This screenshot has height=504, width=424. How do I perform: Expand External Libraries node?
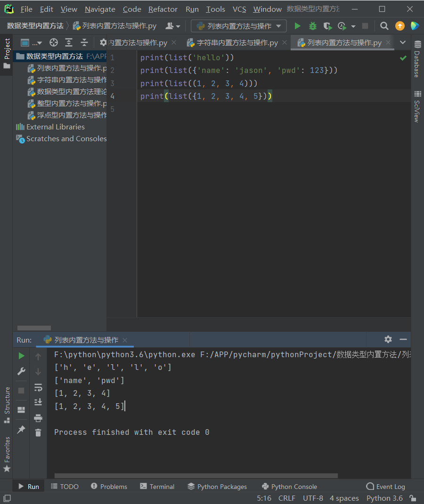click(50, 127)
